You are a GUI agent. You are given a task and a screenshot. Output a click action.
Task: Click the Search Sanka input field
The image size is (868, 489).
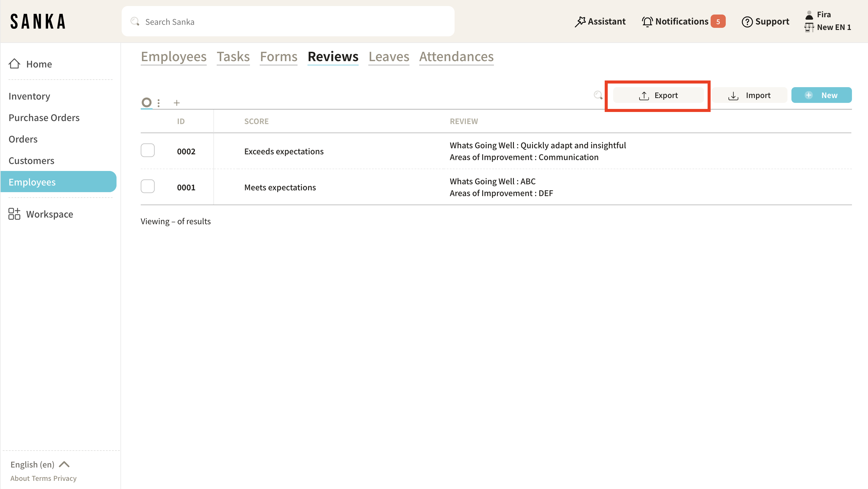[x=288, y=21]
